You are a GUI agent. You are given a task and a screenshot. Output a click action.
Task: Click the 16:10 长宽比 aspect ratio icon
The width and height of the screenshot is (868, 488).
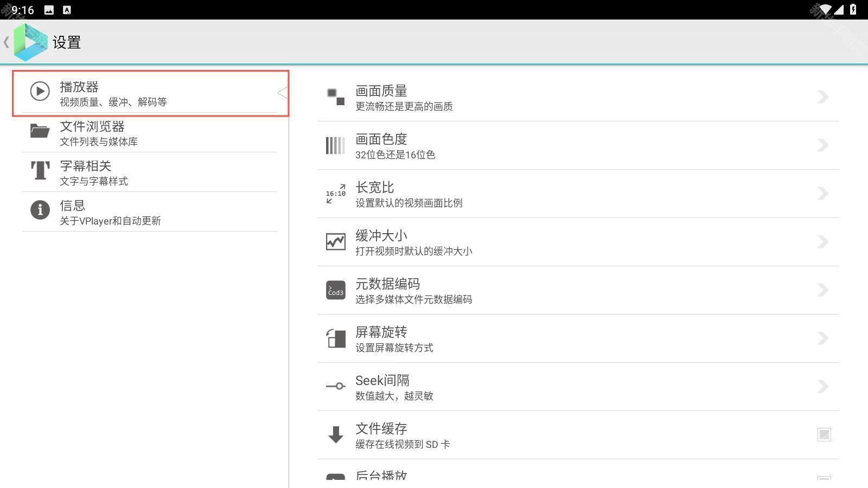[x=335, y=193]
